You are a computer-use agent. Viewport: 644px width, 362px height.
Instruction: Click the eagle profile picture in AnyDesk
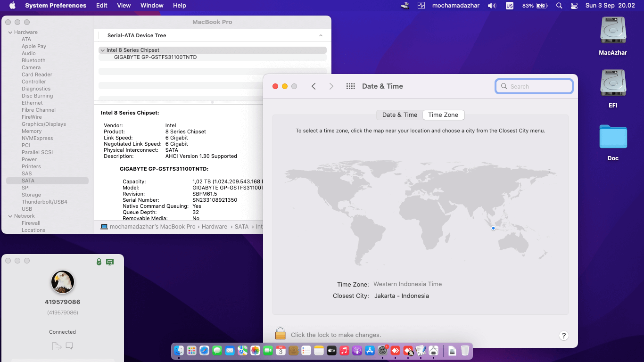click(63, 282)
